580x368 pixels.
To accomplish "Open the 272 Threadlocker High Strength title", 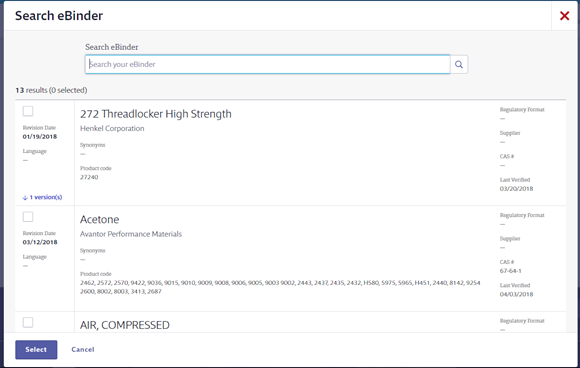I will coord(156,114).
